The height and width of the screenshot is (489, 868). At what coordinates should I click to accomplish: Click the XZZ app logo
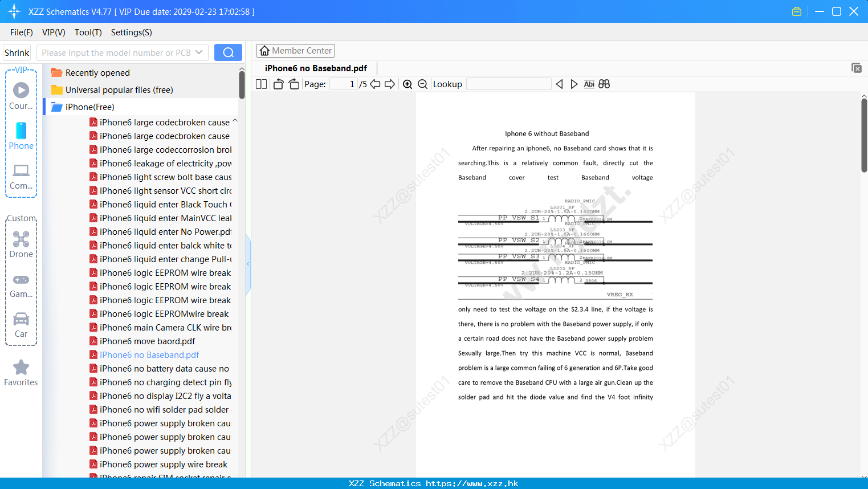click(x=14, y=11)
